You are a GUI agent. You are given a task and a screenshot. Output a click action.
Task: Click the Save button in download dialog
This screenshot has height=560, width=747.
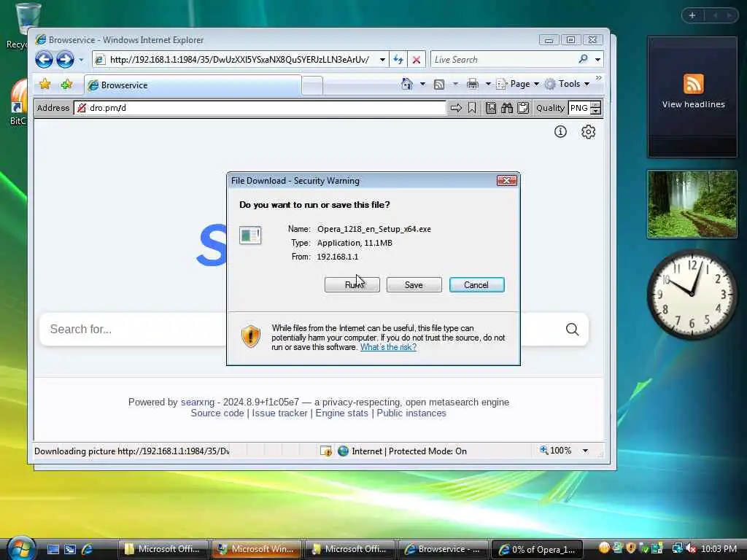[414, 285]
